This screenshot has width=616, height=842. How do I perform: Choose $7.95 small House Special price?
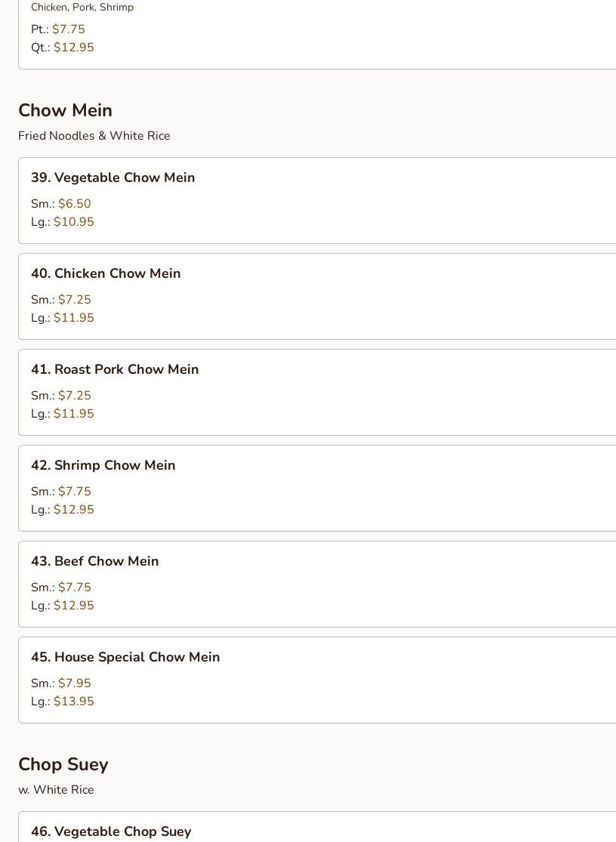click(74, 683)
